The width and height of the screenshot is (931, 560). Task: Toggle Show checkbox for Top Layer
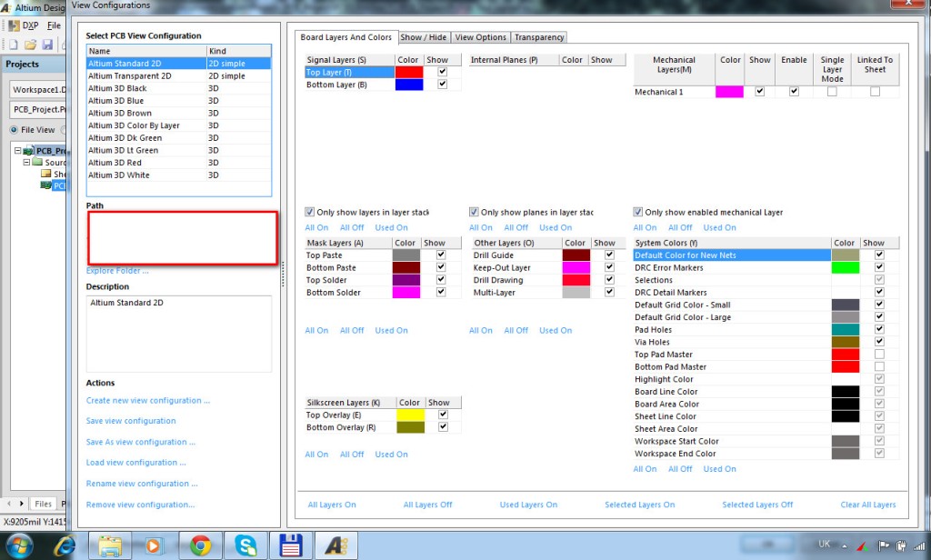point(443,72)
